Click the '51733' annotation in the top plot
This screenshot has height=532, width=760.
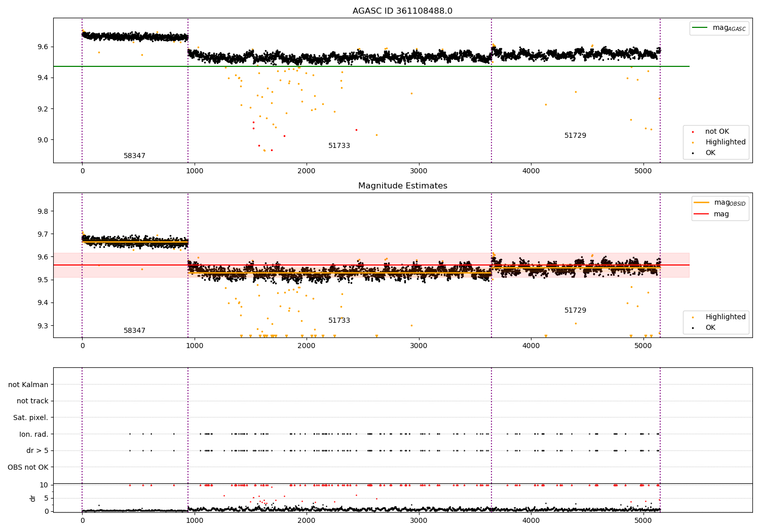point(339,146)
